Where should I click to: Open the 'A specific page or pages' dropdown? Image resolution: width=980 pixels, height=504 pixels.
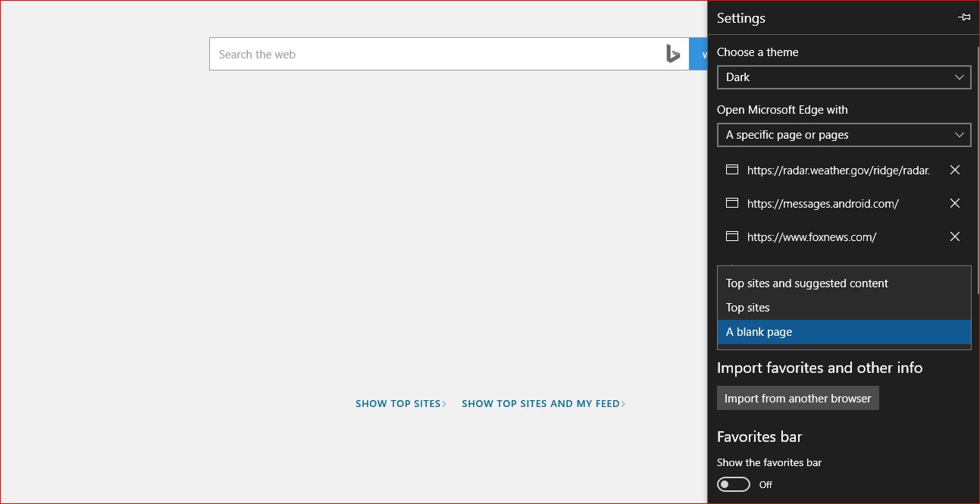[844, 134]
